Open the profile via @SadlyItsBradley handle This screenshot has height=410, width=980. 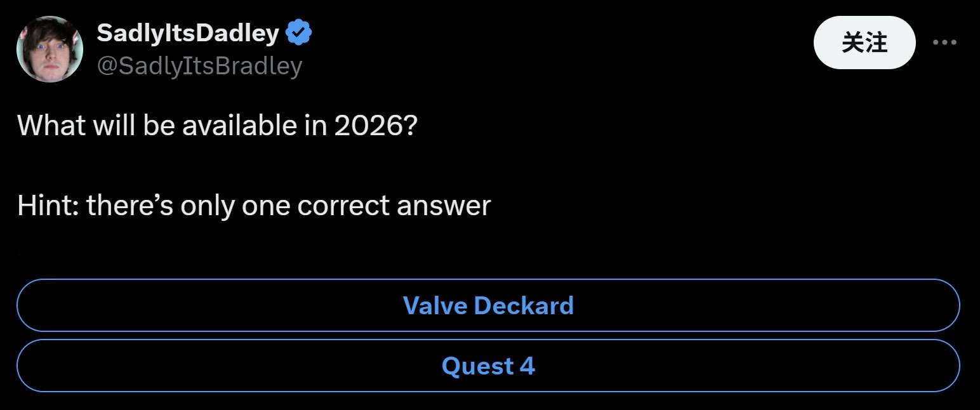tap(201, 65)
